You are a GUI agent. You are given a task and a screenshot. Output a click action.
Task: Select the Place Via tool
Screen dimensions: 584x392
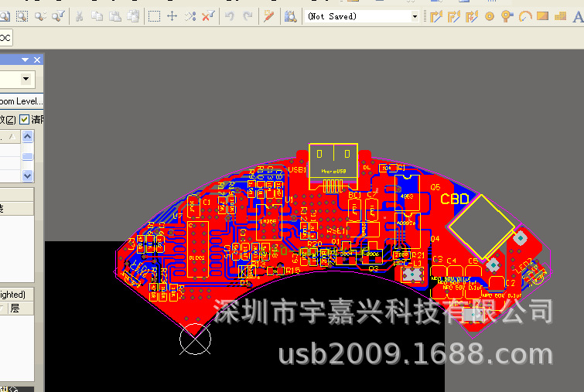click(507, 16)
